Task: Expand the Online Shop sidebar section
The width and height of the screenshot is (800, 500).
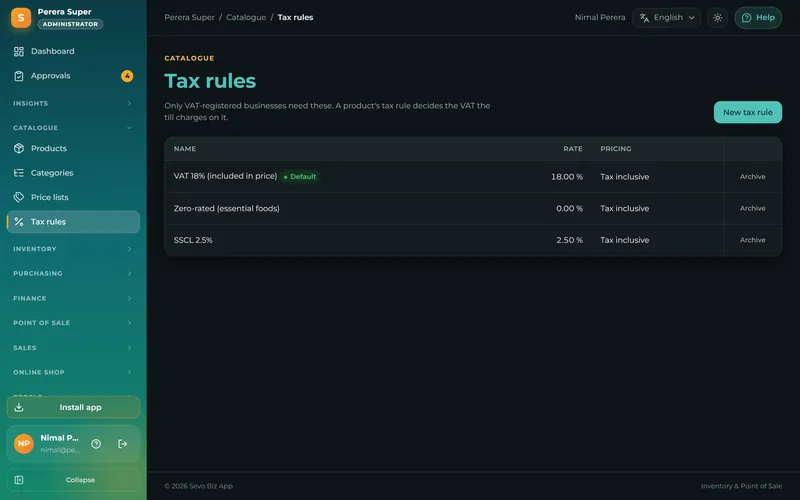Action: click(73, 372)
